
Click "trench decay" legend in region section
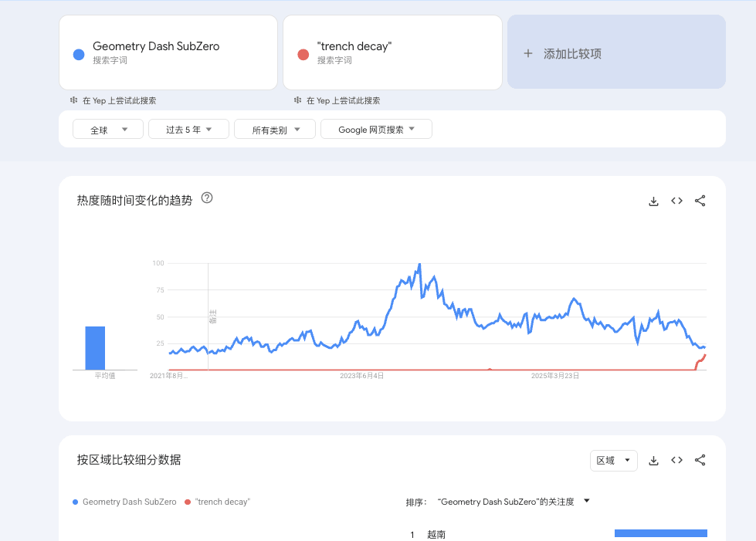tap(218, 502)
